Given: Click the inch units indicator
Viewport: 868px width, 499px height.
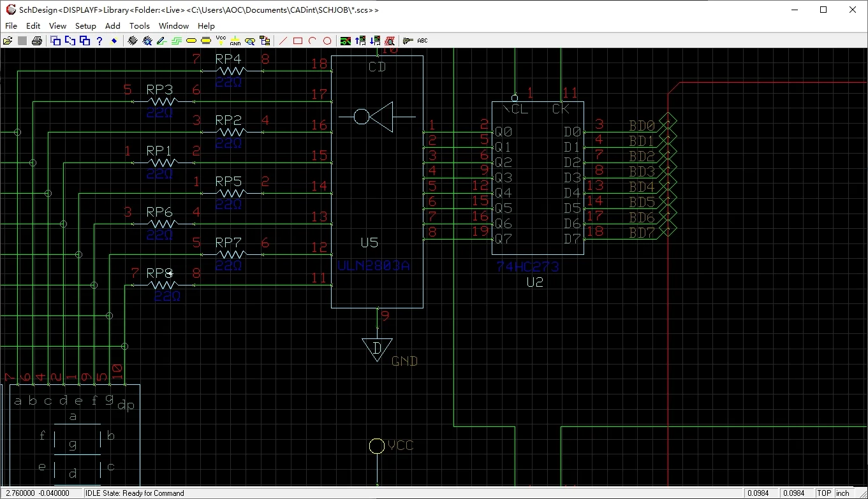Looking at the screenshot, I should tap(843, 493).
